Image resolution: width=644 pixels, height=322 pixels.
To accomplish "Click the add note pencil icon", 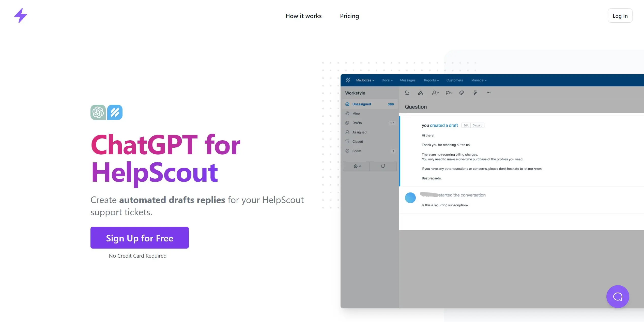I will pyautogui.click(x=421, y=93).
